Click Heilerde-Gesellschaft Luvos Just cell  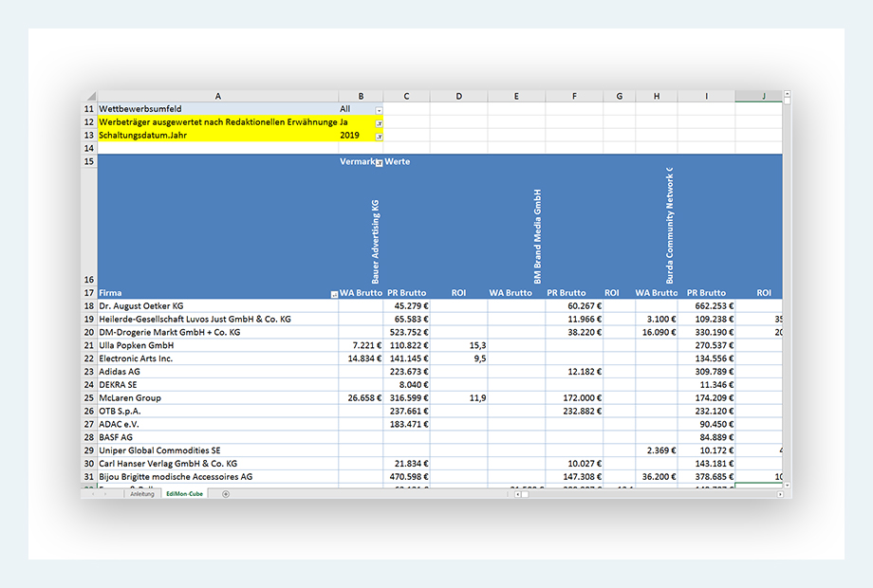[x=217, y=320]
